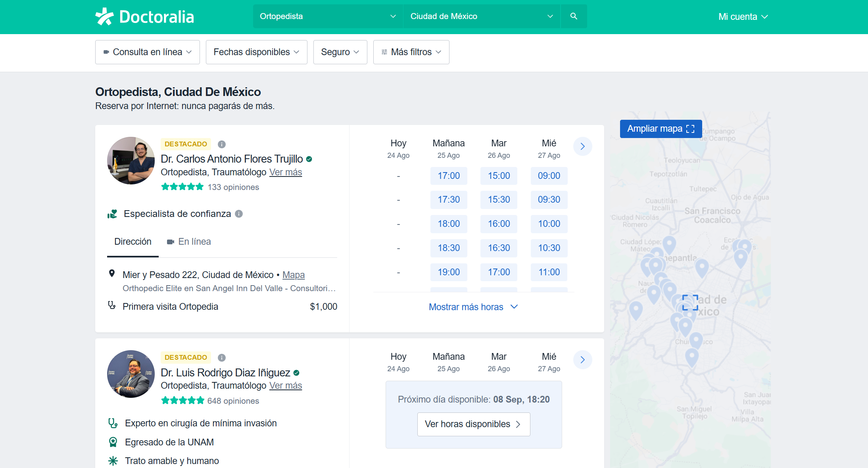Expand Más filtros options

click(411, 52)
